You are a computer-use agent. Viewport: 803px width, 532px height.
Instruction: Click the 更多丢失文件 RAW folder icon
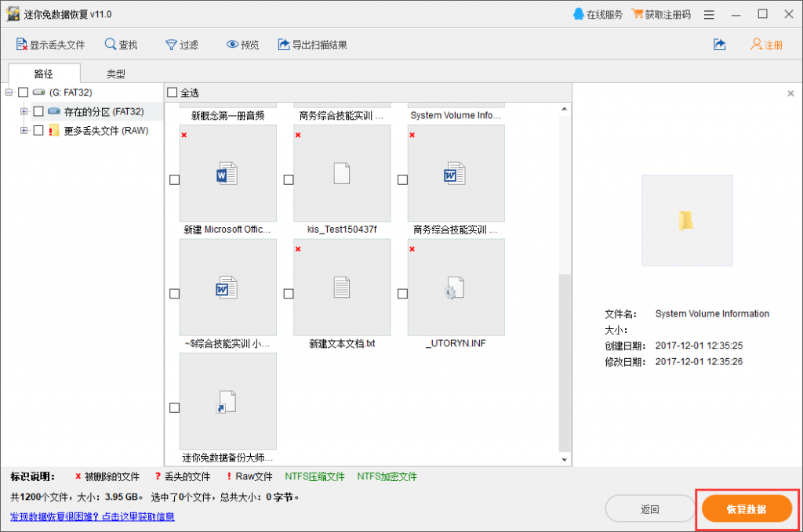pyautogui.click(x=54, y=130)
